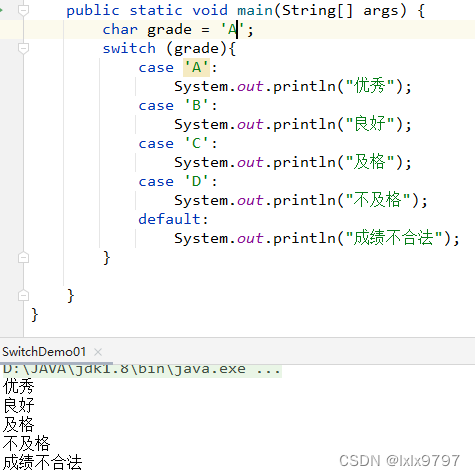Click println("及格") statement in editor
The height and width of the screenshot is (476, 475).
(x=293, y=162)
